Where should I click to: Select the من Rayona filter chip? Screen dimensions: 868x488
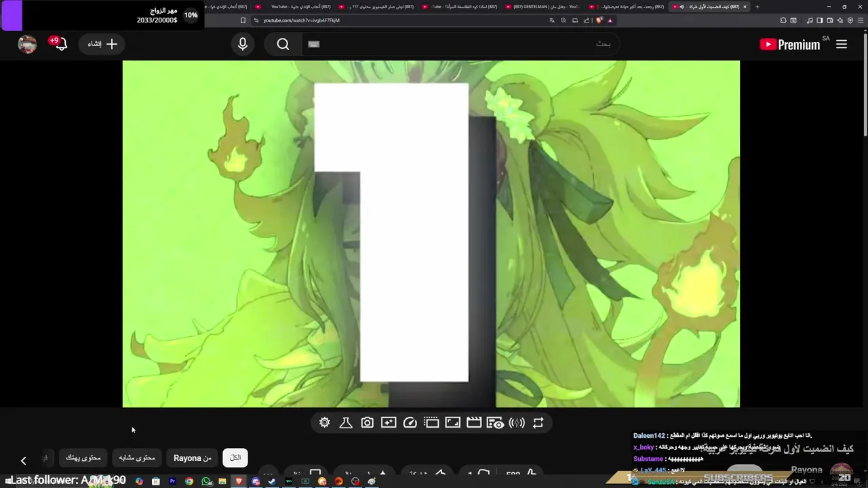click(193, 458)
